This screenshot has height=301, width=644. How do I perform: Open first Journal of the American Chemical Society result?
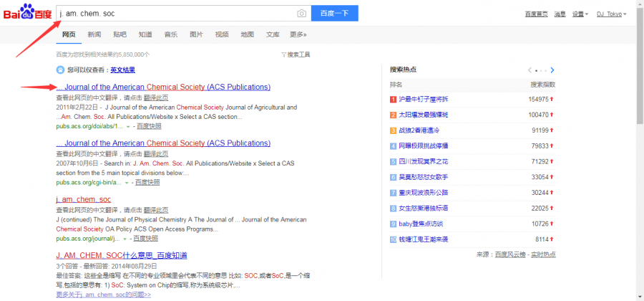coord(163,87)
